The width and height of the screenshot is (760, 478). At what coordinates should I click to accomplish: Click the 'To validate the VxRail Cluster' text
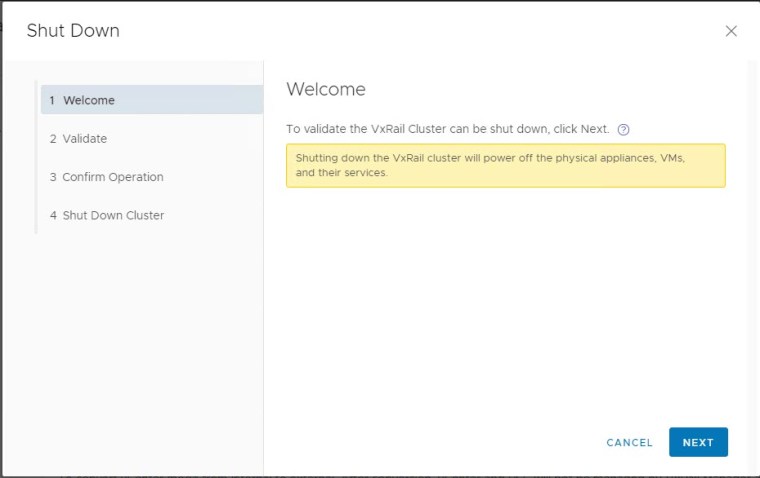(447, 130)
